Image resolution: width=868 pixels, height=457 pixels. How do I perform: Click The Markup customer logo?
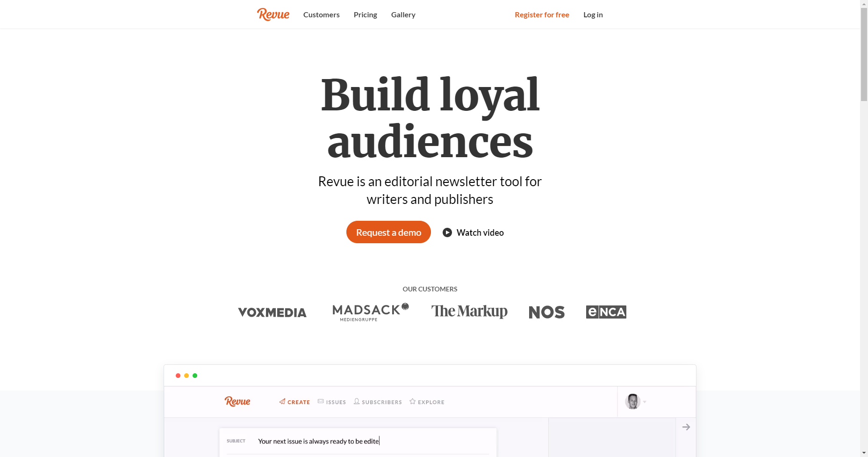[x=469, y=312]
